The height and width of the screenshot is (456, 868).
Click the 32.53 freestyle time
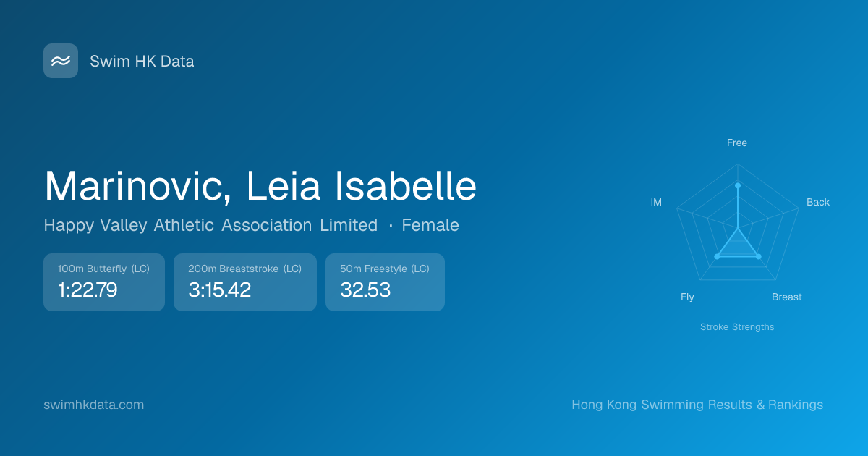point(365,290)
